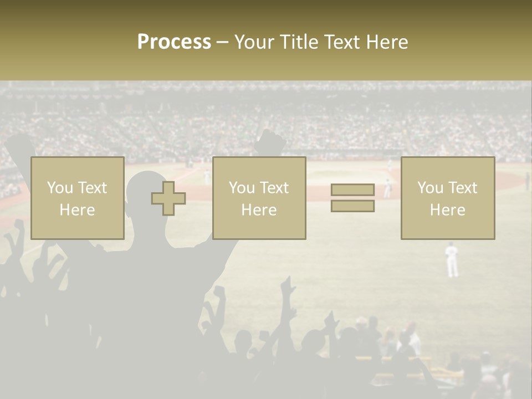The width and height of the screenshot is (532, 399).
Task: Click the bold word 'Process' in title
Action: tap(174, 42)
